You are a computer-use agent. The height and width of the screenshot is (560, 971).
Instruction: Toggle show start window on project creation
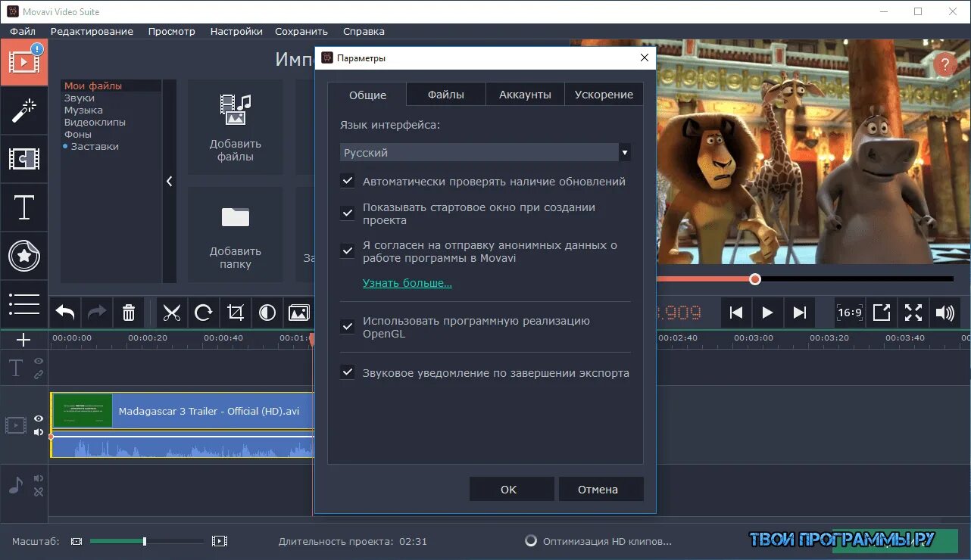(348, 213)
